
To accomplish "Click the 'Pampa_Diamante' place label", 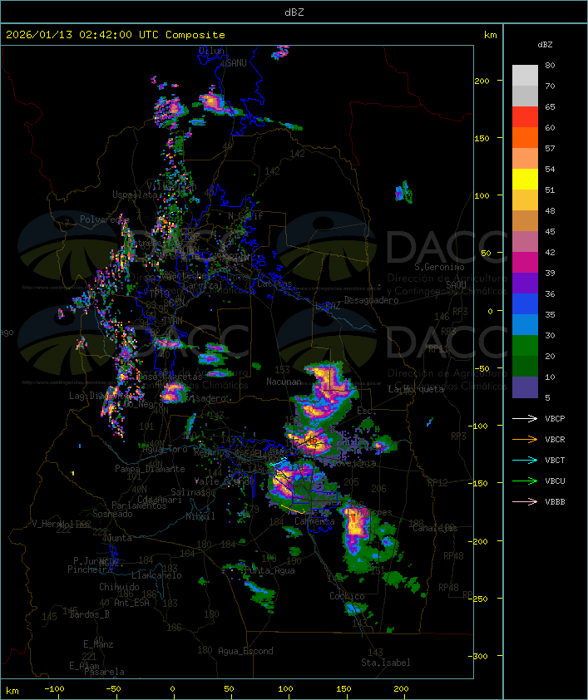I will (150, 469).
